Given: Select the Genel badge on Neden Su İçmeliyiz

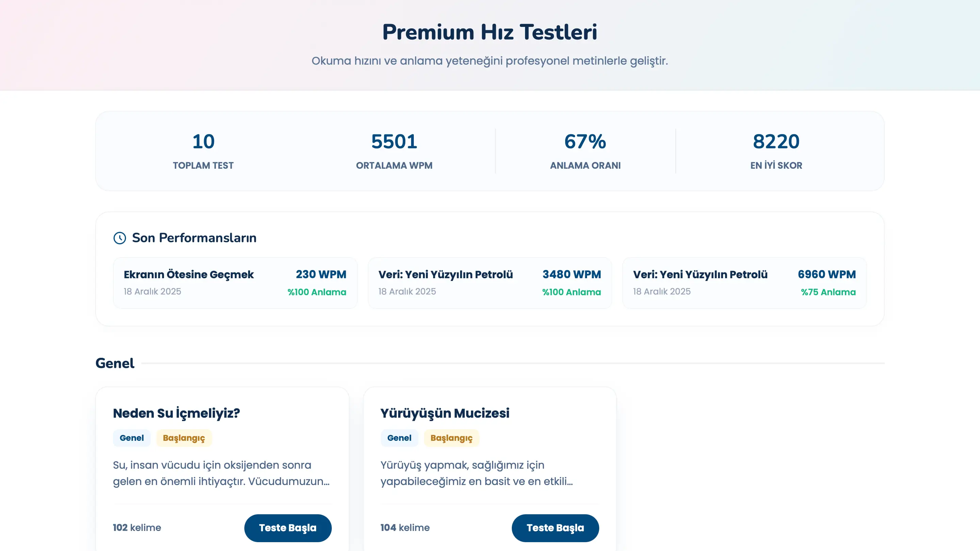Looking at the screenshot, I should (x=132, y=438).
